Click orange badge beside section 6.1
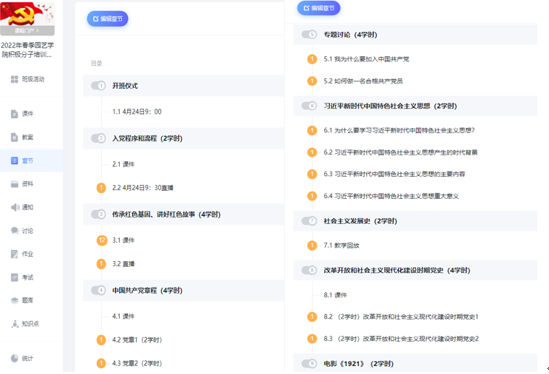This screenshot has height=374, width=549. click(312, 131)
